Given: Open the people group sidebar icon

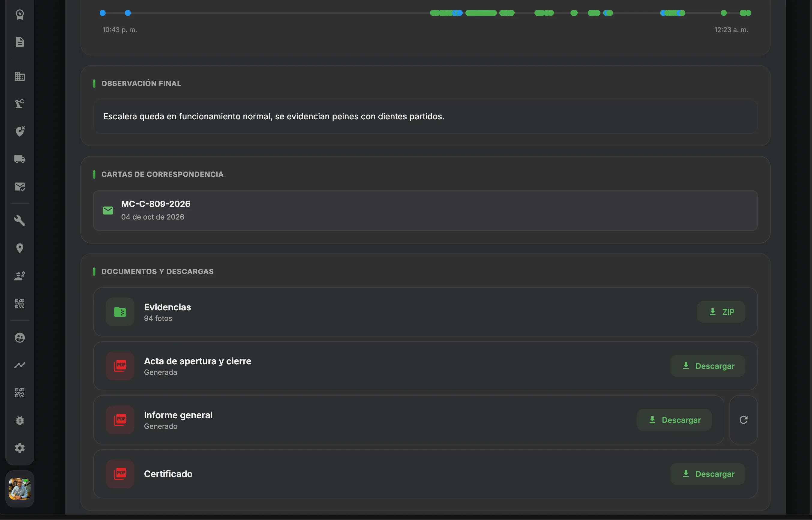Looking at the screenshot, I should pyautogui.click(x=20, y=276).
